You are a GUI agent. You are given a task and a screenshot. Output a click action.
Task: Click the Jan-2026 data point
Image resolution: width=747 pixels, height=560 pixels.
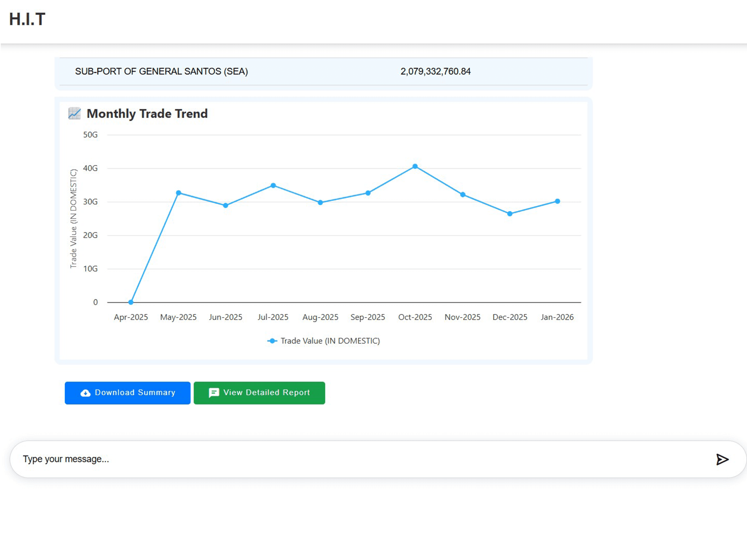coord(557,201)
